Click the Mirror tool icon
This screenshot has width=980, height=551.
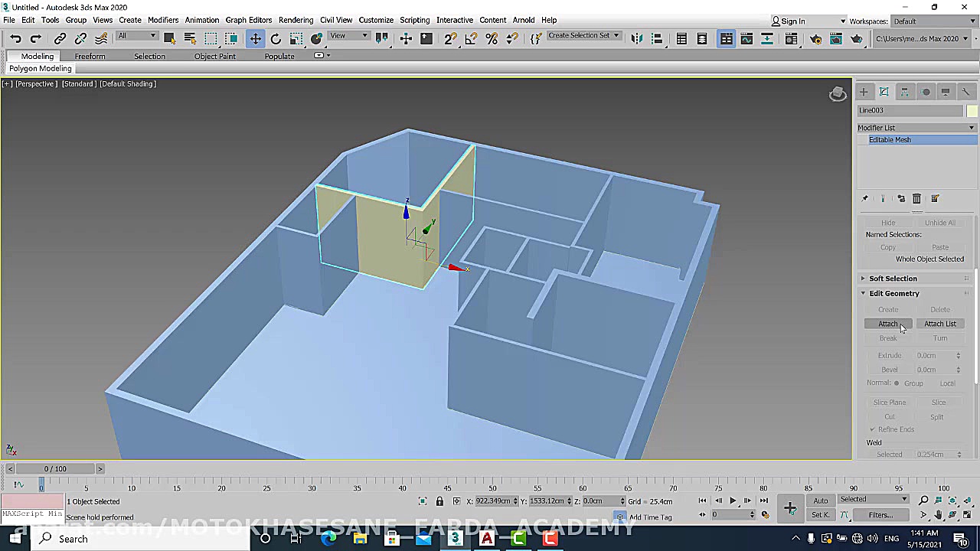click(x=636, y=38)
